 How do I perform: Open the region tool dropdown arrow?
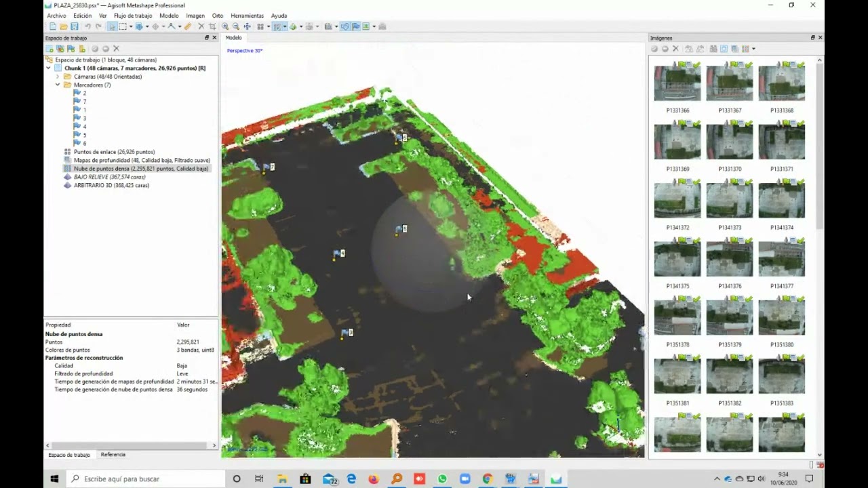(x=147, y=26)
